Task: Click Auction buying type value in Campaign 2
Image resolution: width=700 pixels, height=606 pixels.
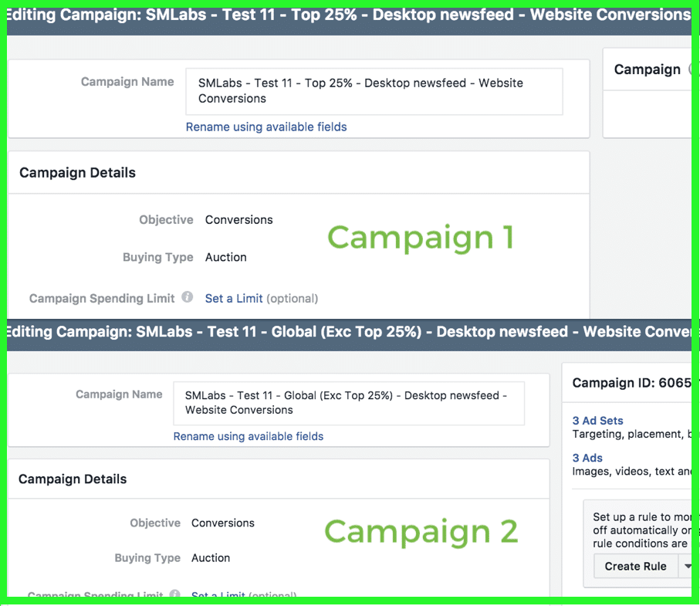Action: [x=211, y=558]
